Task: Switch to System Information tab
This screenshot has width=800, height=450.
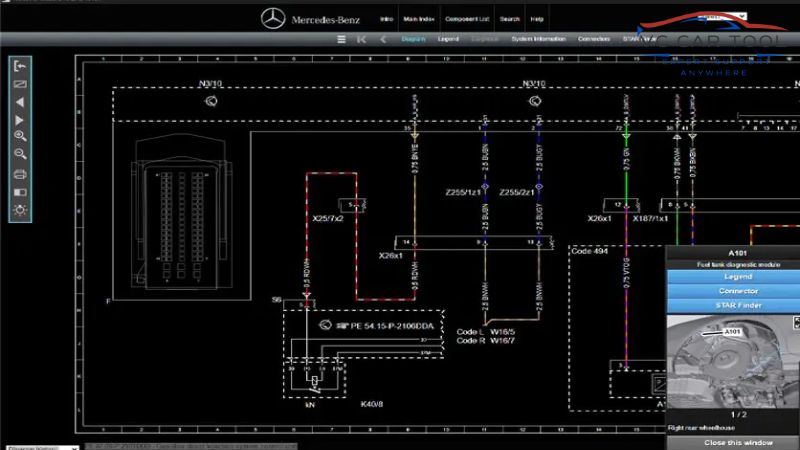Action: coord(538,40)
